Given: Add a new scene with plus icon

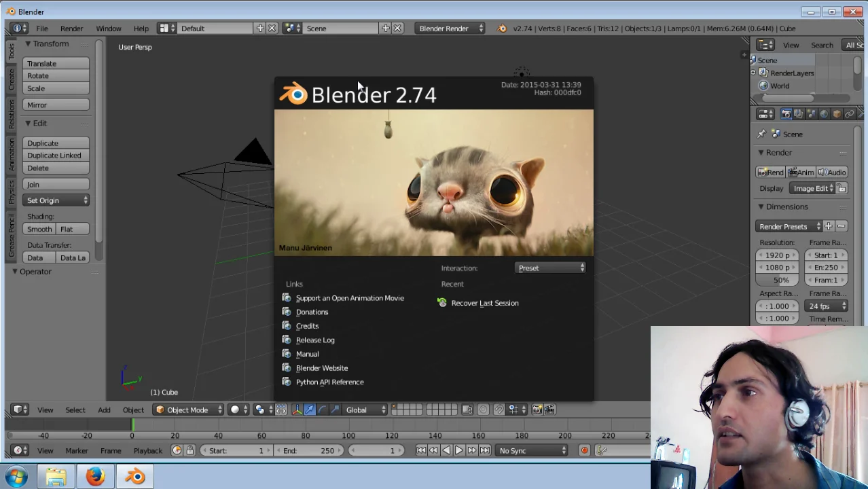Looking at the screenshot, I should tap(386, 28).
